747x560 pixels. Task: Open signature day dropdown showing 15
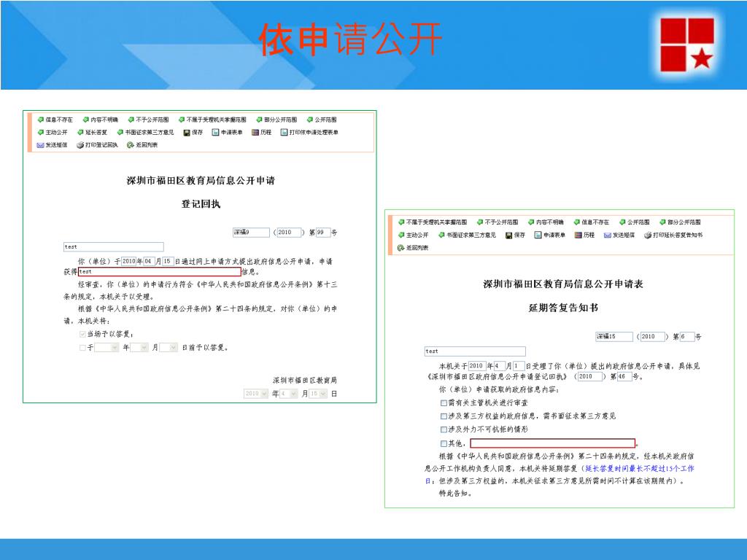point(318,393)
